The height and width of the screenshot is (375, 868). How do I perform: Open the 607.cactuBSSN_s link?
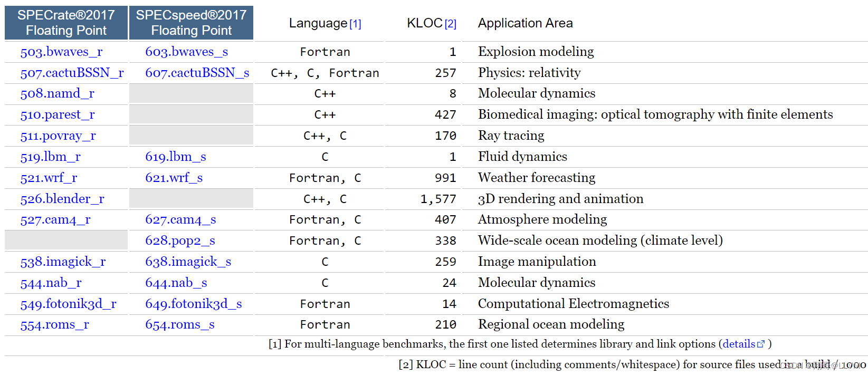197,73
